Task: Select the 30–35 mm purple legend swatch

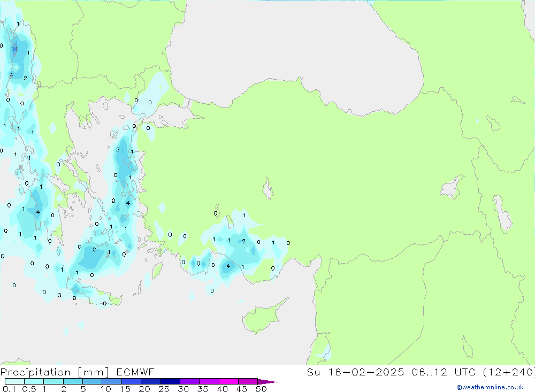Action: [x=190, y=381]
